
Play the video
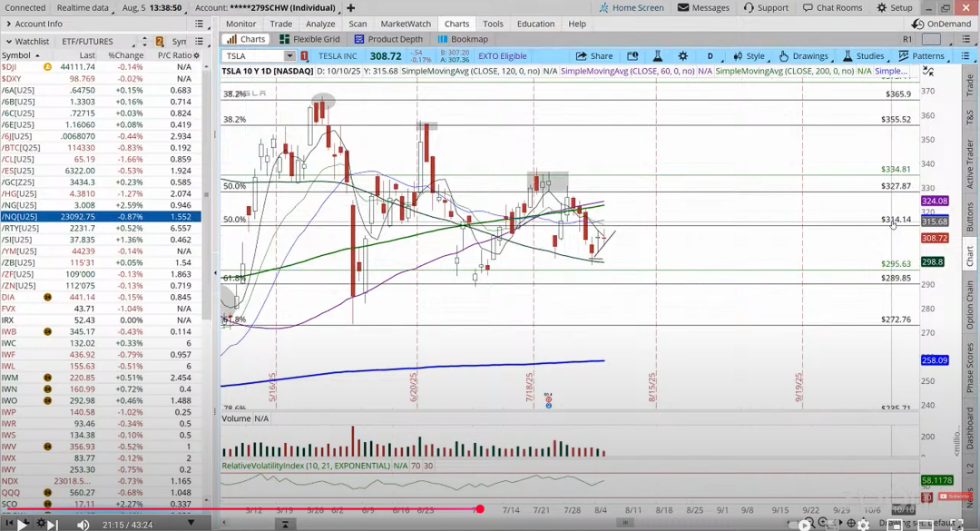(x=23, y=524)
